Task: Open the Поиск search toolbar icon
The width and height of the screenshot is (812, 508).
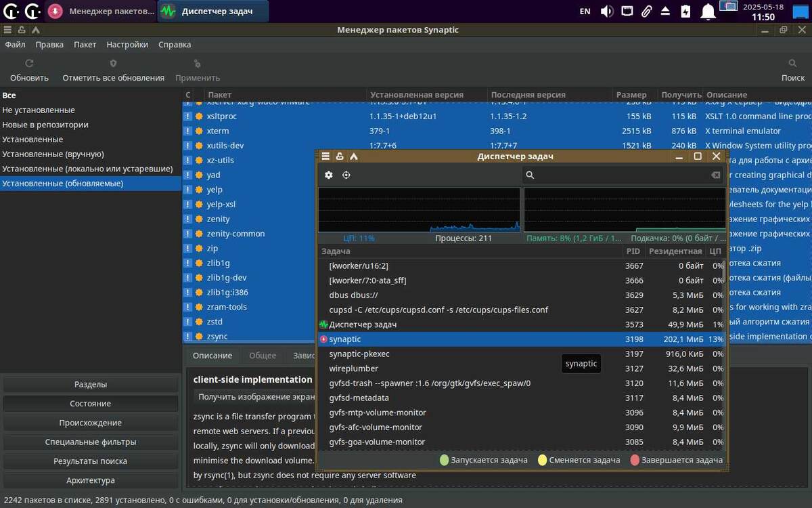Action: pos(793,64)
